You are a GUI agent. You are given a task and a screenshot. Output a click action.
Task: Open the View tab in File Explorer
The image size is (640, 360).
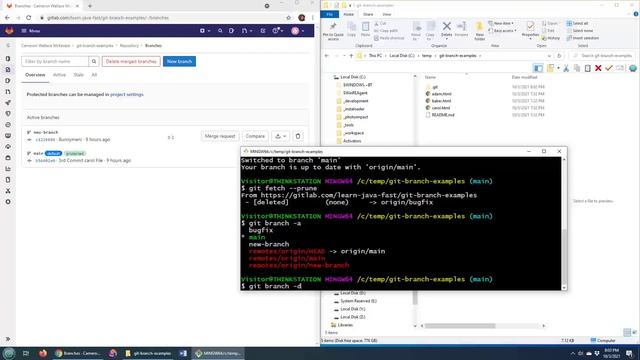pos(387,14)
